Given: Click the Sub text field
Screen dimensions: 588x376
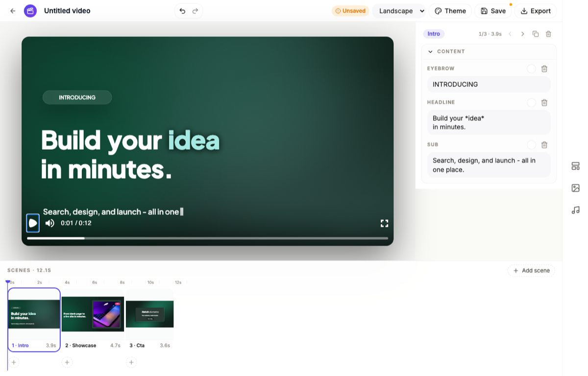Looking at the screenshot, I should [x=489, y=165].
